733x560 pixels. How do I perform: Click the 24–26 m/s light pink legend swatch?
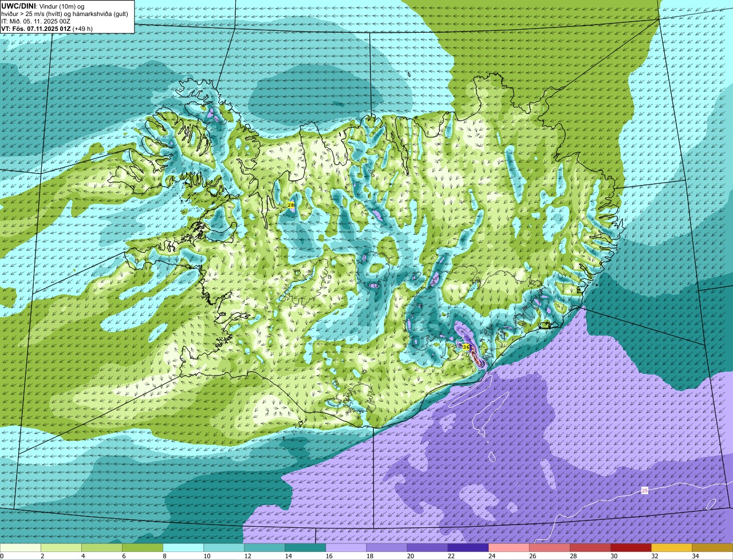509,547
